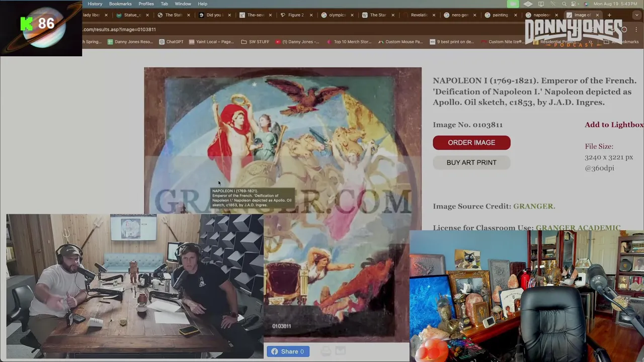Open the 'Top 10 Merch Stor...' bookmark
644x362 pixels.
pyautogui.click(x=349, y=42)
